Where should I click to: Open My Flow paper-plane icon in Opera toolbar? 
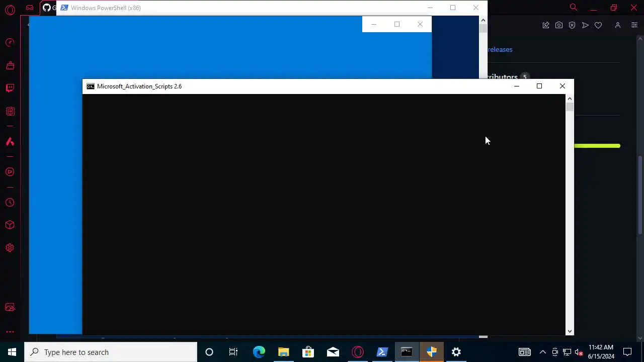point(585,25)
